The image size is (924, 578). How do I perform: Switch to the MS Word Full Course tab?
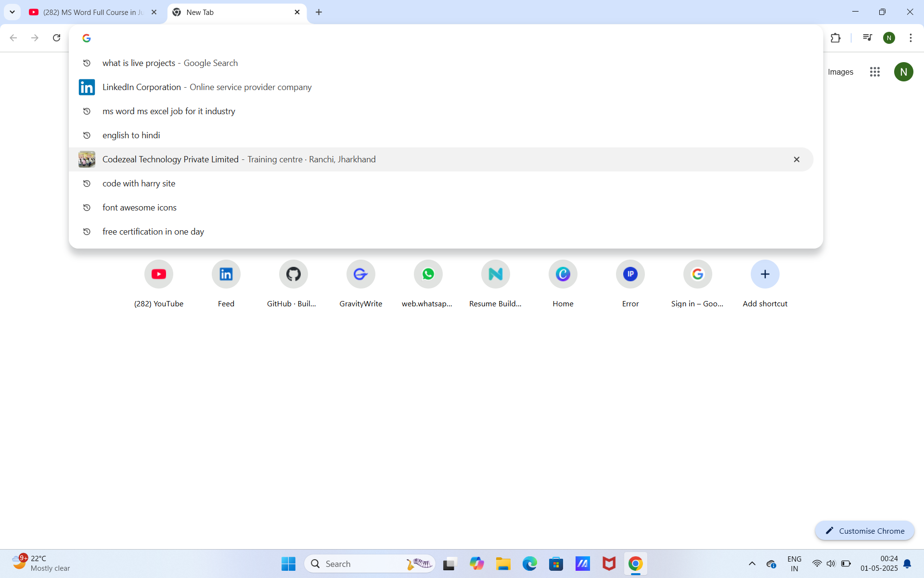point(93,12)
